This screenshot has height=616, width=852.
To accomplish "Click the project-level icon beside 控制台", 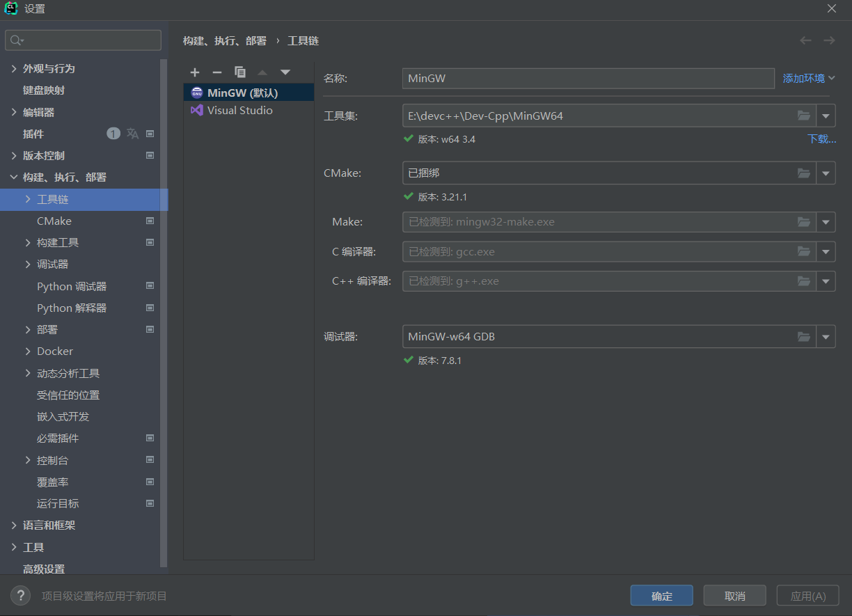I will [150, 460].
